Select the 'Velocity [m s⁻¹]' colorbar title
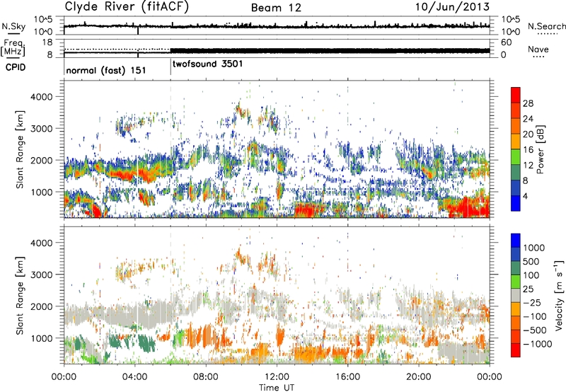This screenshot has width=566, height=392. coord(559,295)
